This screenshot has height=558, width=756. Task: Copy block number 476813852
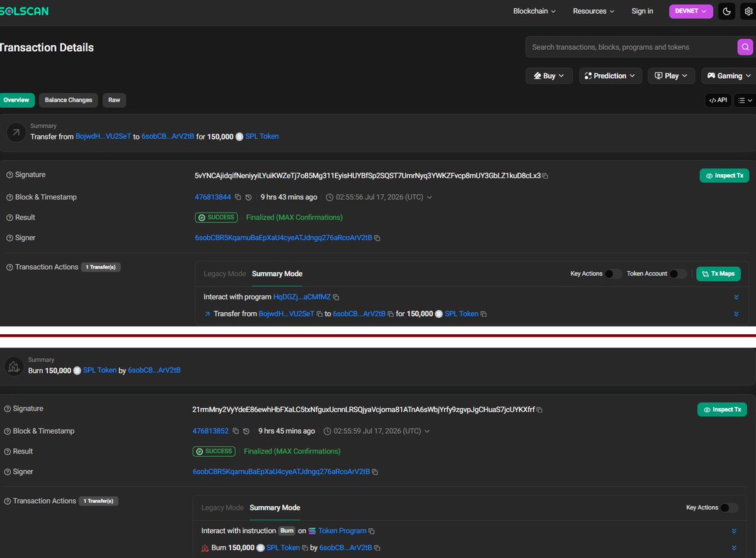click(x=236, y=431)
